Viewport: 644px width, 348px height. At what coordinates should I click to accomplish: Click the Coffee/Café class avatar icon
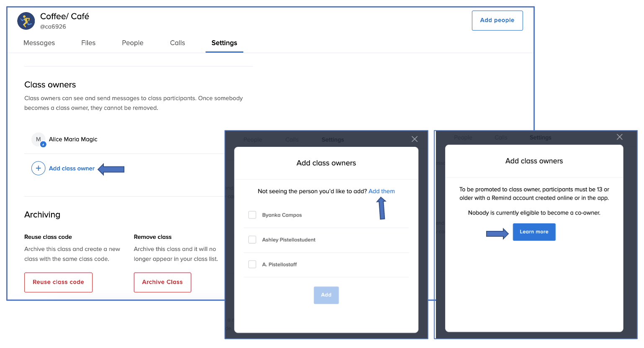pyautogui.click(x=26, y=21)
